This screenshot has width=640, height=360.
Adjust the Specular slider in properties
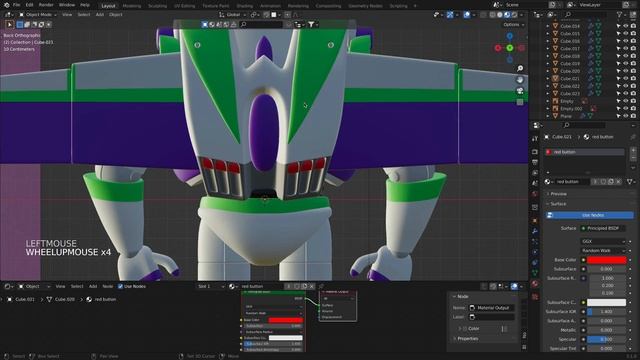pyautogui.click(x=606, y=339)
